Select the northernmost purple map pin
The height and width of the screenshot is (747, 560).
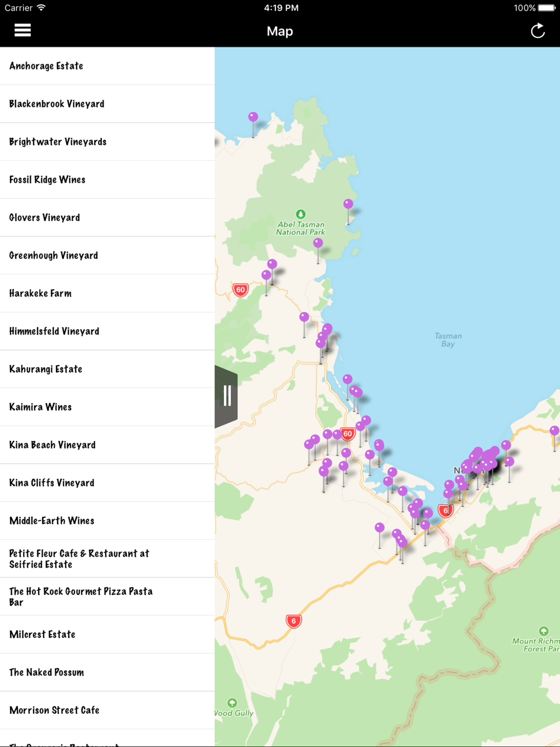tap(253, 117)
